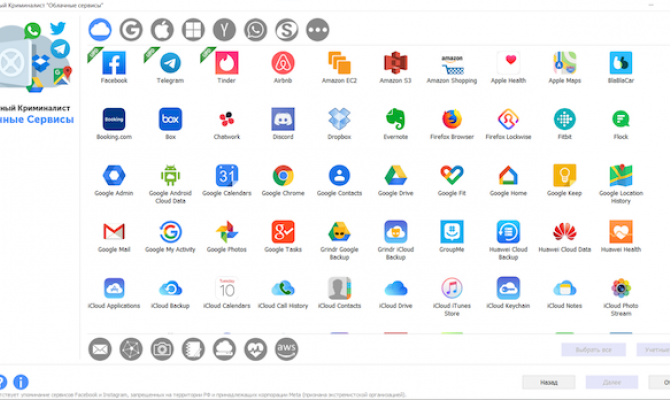Select Huawei Health service
This screenshot has width=670, height=400.
621,232
